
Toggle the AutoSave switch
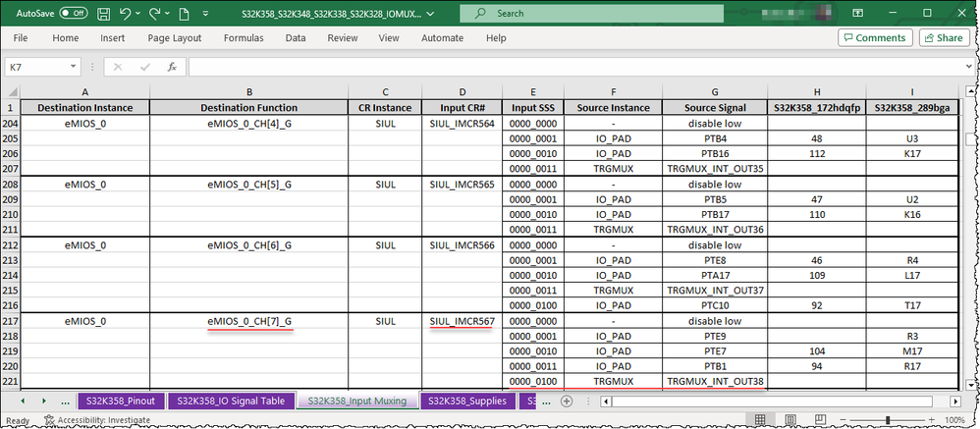click(x=74, y=13)
